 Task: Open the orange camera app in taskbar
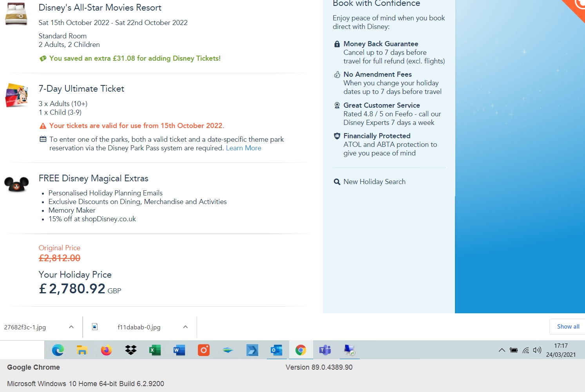click(x=204, y=350)
